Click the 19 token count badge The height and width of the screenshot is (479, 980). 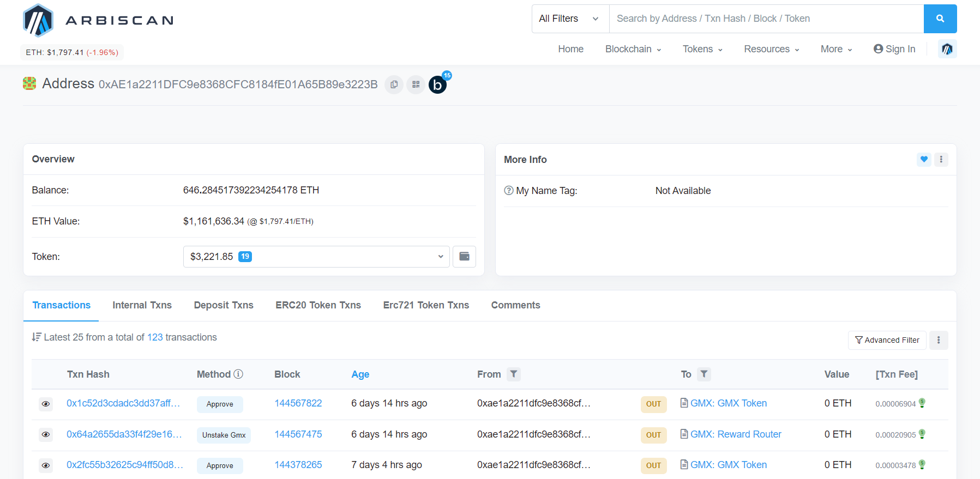(x=245, y=256)
